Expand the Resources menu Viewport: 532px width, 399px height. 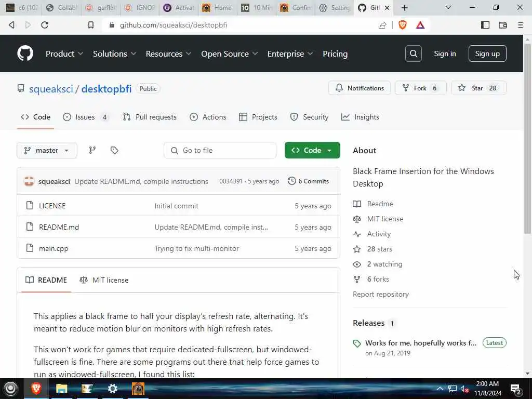pyautogui.click(x=168, y=54)
